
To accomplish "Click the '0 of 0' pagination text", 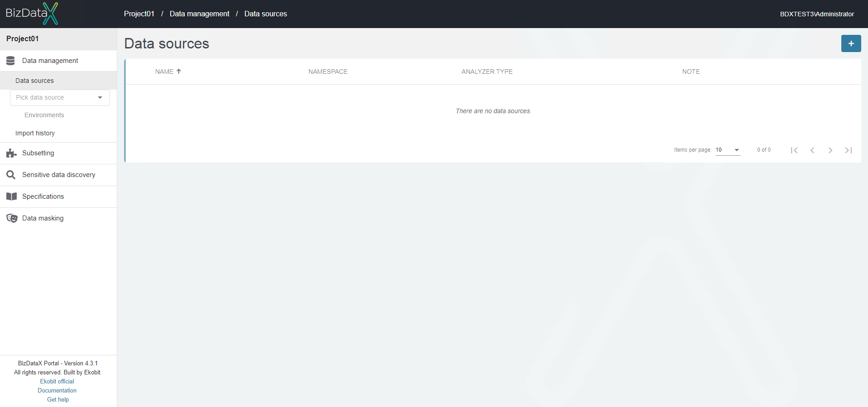I will pos(764,150).
